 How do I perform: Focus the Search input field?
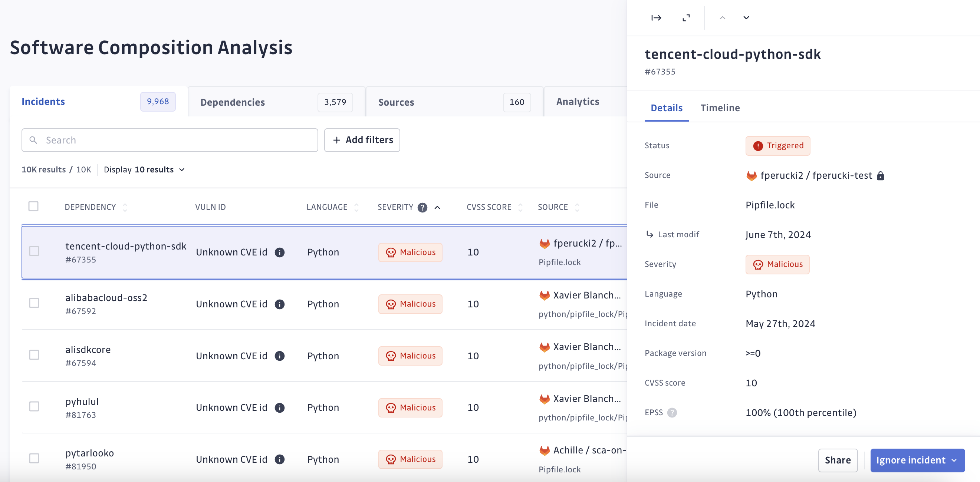(x=170, y=140)
